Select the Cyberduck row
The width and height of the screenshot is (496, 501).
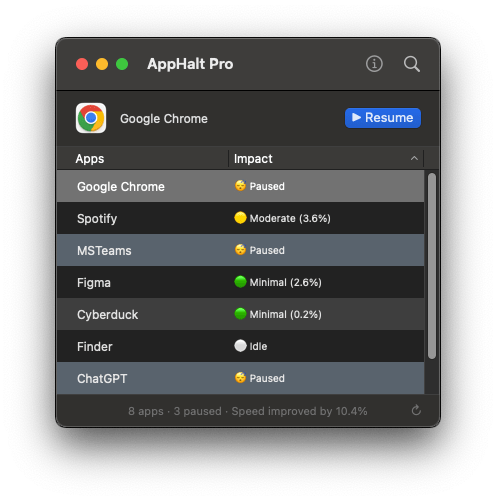click(240, 314)
